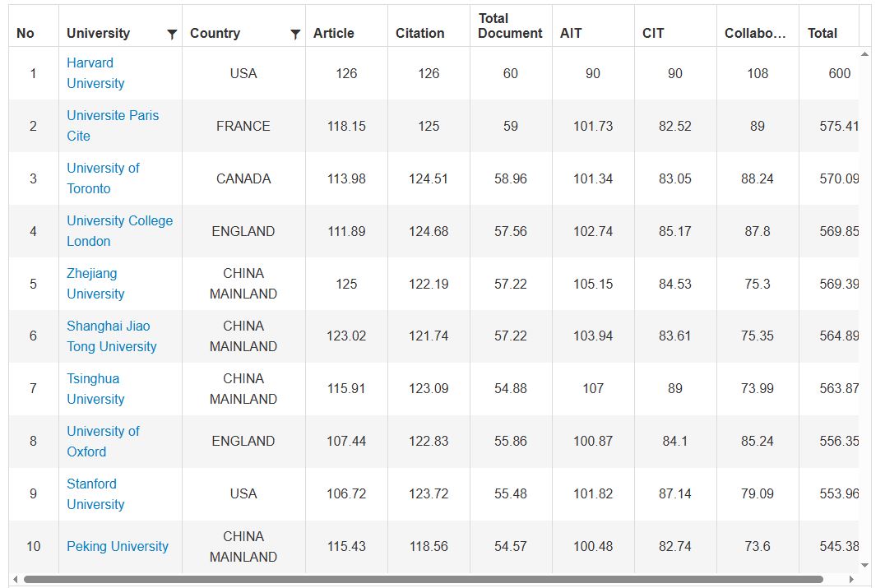Viewport: 885px width, 588px height.
Task: Click the horizontal scrollbar thumb
Action: (424, 579)
